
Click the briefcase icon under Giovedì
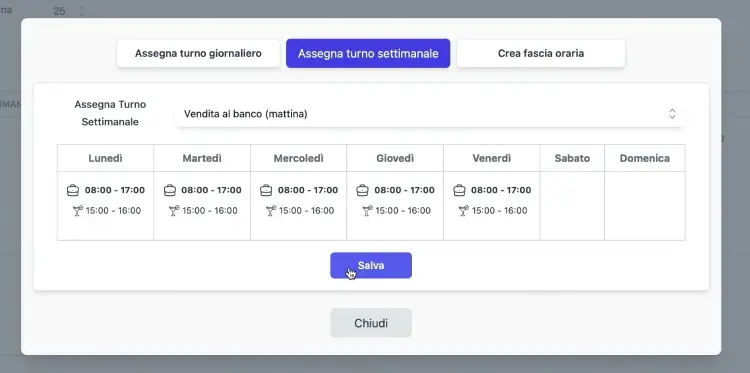pos(363,190)
